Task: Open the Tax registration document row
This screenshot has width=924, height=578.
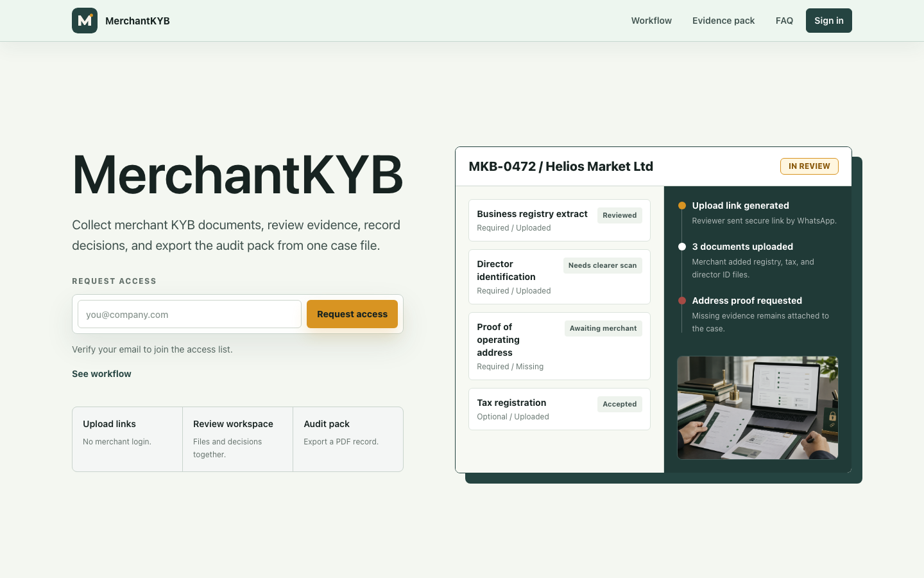Action: tap(560, 409)
